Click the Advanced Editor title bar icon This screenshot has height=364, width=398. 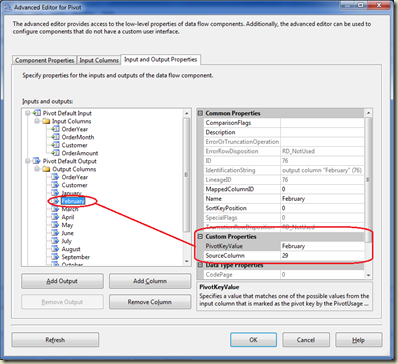click(8, 7)
